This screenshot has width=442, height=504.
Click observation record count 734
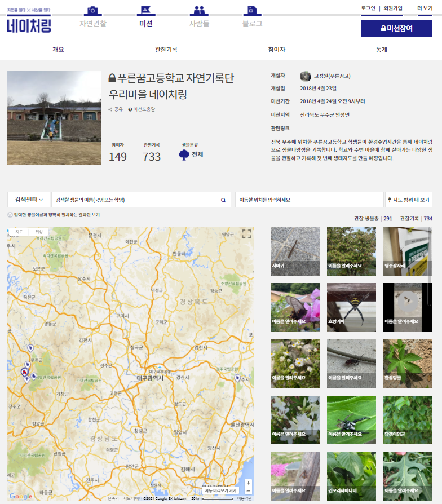click(x=428, y=219)
